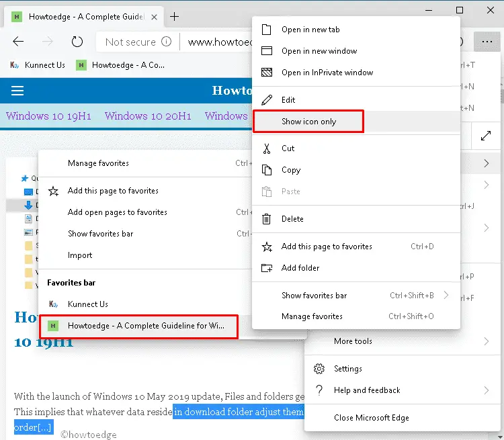The width and height of the screenshot is (504, 440).
Task: Expand More tools submenu
Action: pyautogui.click(x=402, y=341)
